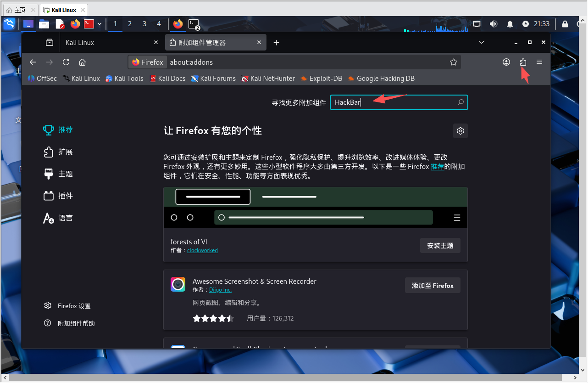Open the notifications bell icon
The height and width of the screenshot is (383, 588).
coord(510,24)
